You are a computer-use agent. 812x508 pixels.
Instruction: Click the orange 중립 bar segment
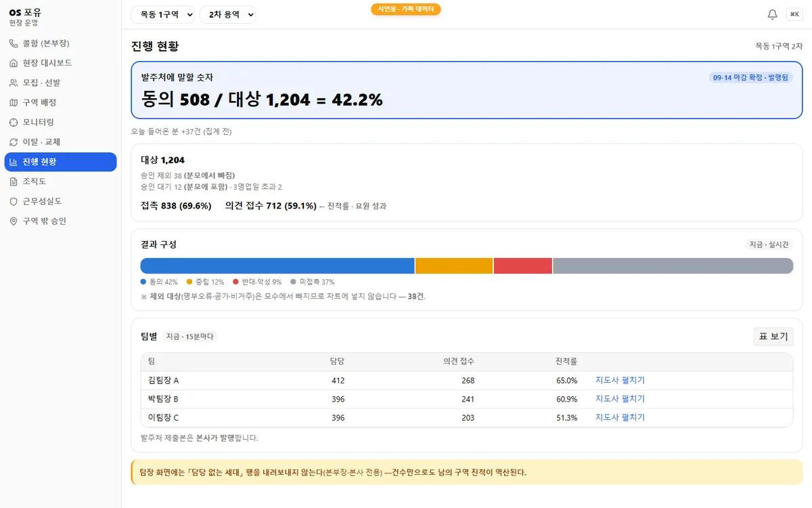[x=454, y=266]
